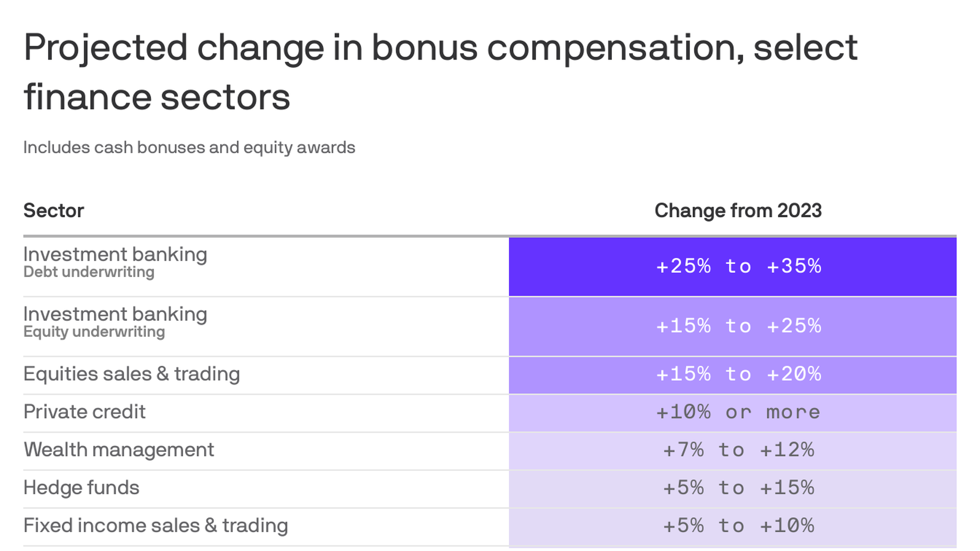Select the +15% to +20% value cell
The height and width of the screenshot is (551, 980).
click(738, 374)
